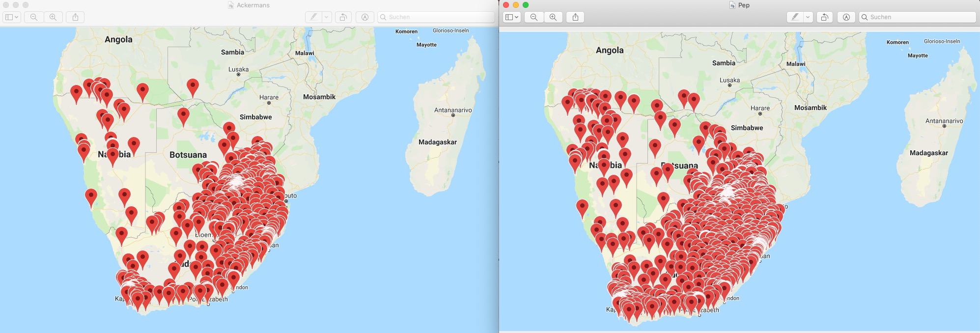Image resolution: width=980 pixels, height=333 pixels.
Task: Click Malawi label on Pep map
Action: coord(796,64)
